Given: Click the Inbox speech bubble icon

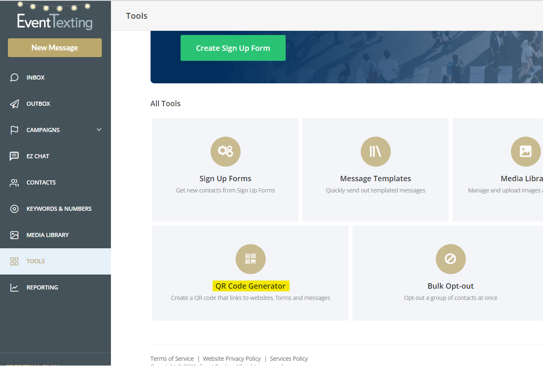Looking at the screenshot, I should (x=14, y=77).
